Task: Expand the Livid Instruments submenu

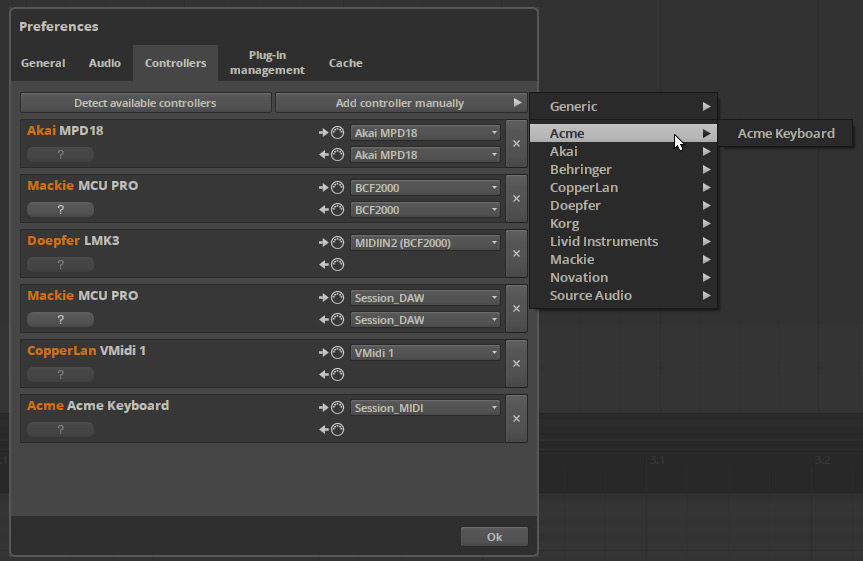Action: coord(624,242)
